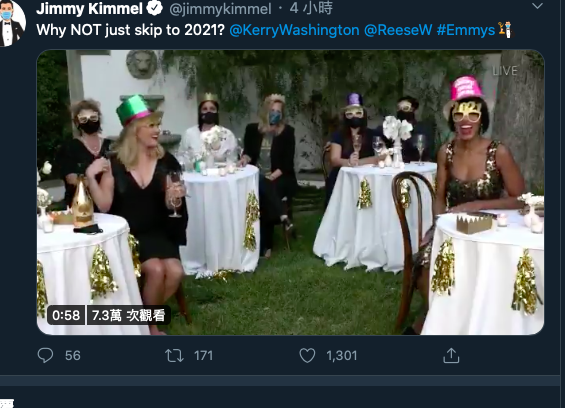Open the @jimmykimmel handle
The width and height of the screenshot is (565, 408).
(x=220, y=9)
